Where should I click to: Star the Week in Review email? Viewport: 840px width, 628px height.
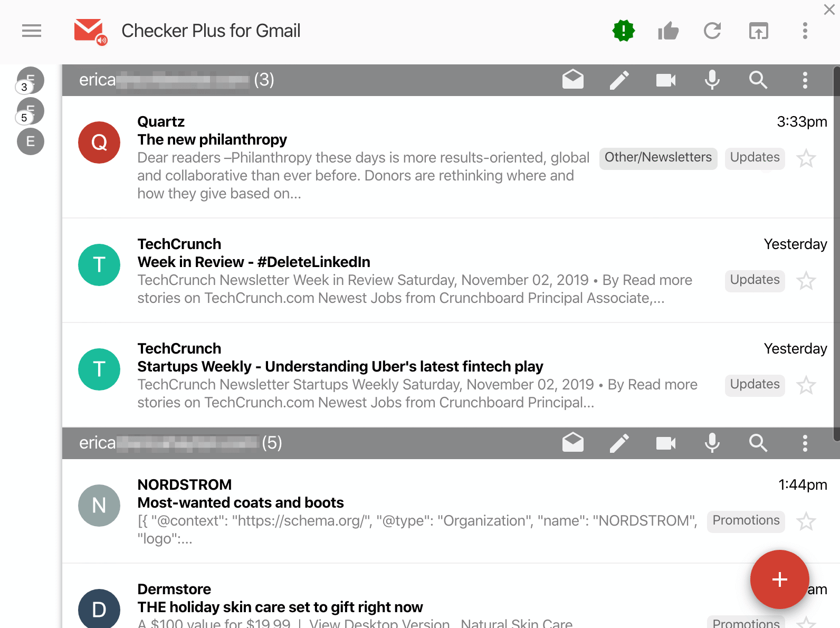tap(806, 281)
